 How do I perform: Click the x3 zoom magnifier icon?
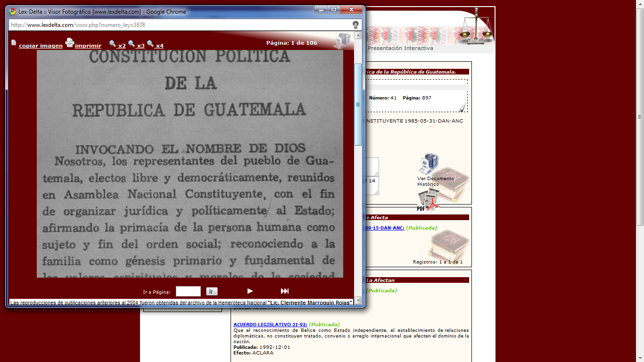pos(132,44)
